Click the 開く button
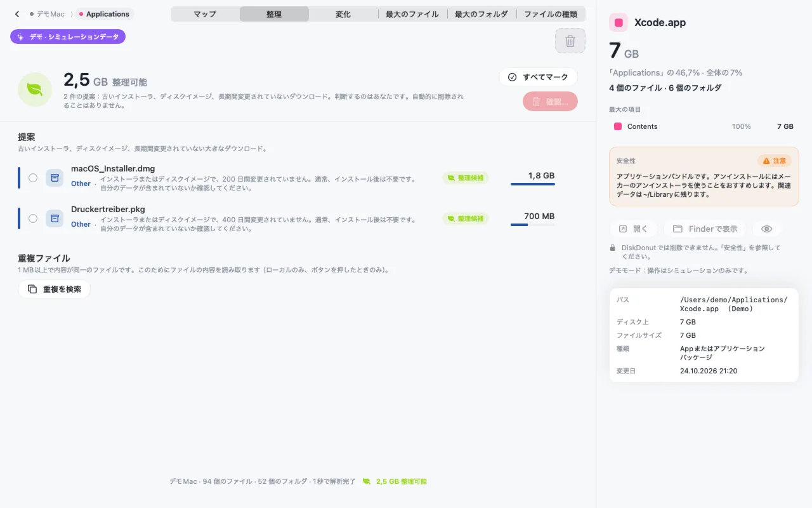The height and width of the screenshot is (508, 812). 633,229
